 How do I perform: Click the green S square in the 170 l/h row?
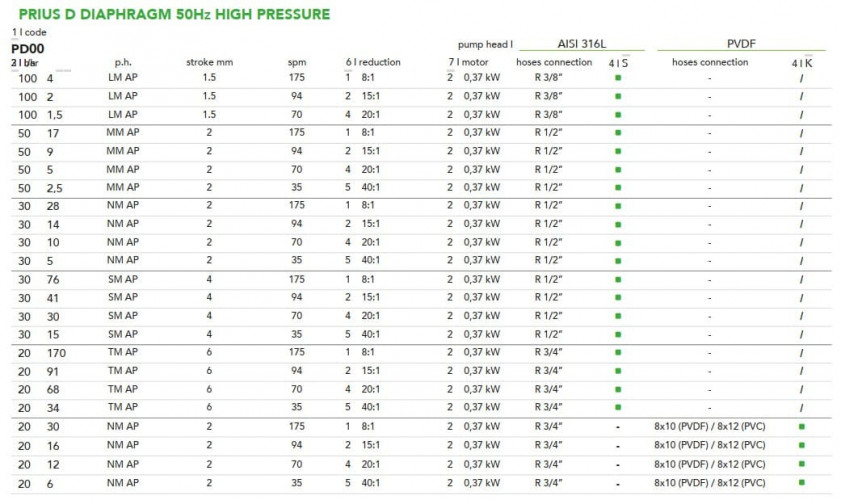point(618,352)
